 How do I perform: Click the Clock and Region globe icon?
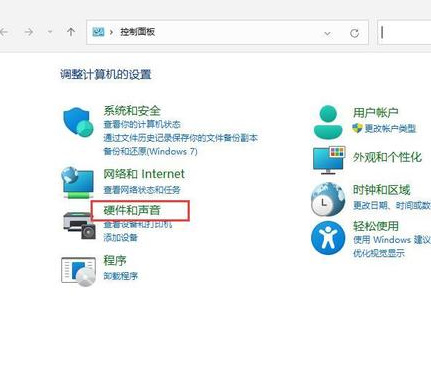coord(328,199)
